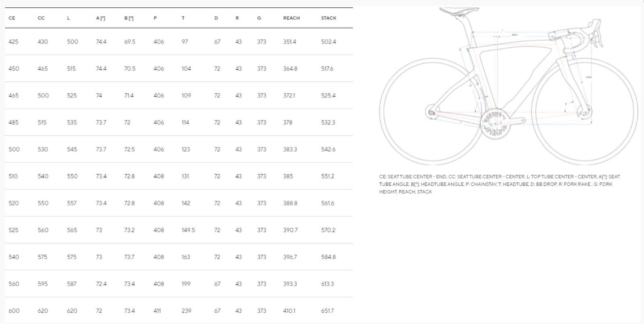
Task: Click the B[°] head tube angle header
Action: click(129, 18)
